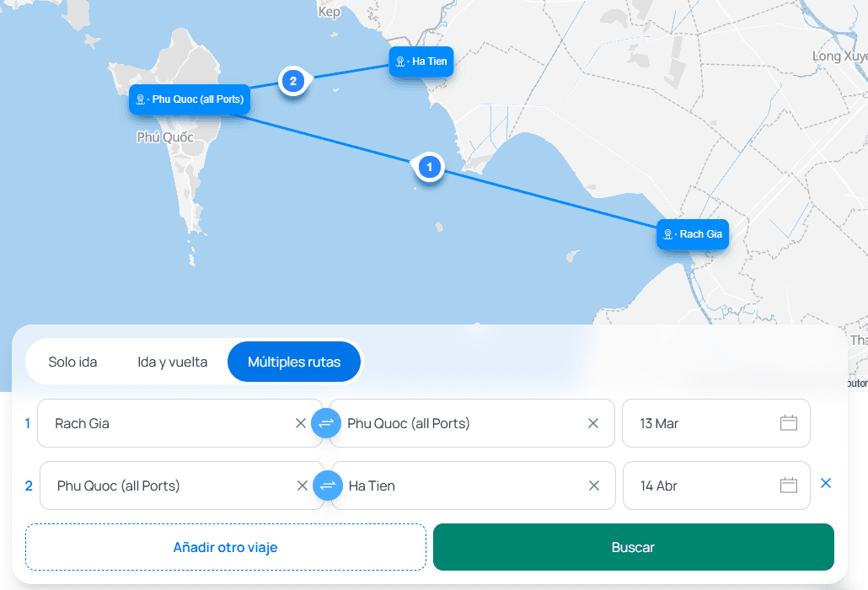The image size is (868, 590).
Task: Switch to Ida y vuelta option
Action: 172,362
